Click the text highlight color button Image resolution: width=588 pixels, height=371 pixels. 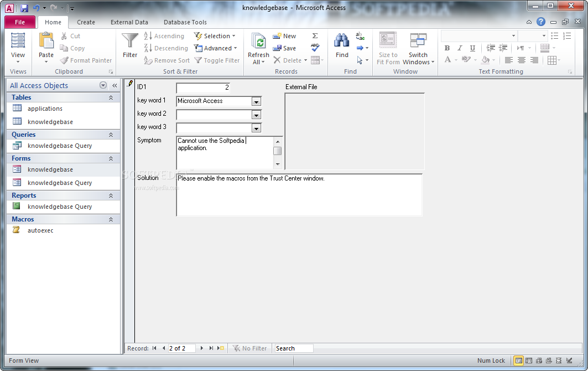tap(466, 60)
